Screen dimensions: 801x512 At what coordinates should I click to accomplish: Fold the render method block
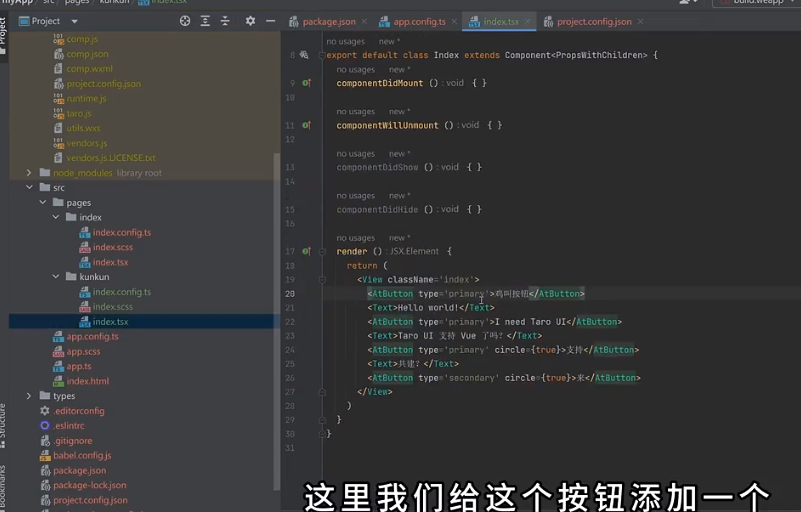point(322,251)
